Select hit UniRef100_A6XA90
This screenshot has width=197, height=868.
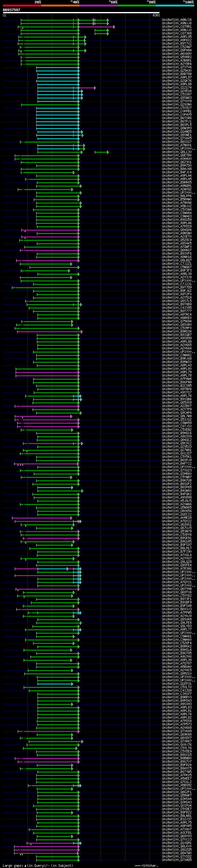click(177, 54)
